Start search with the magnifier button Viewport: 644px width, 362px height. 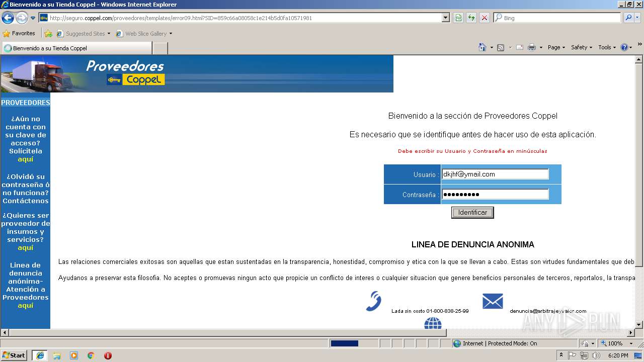click(628, 18)
